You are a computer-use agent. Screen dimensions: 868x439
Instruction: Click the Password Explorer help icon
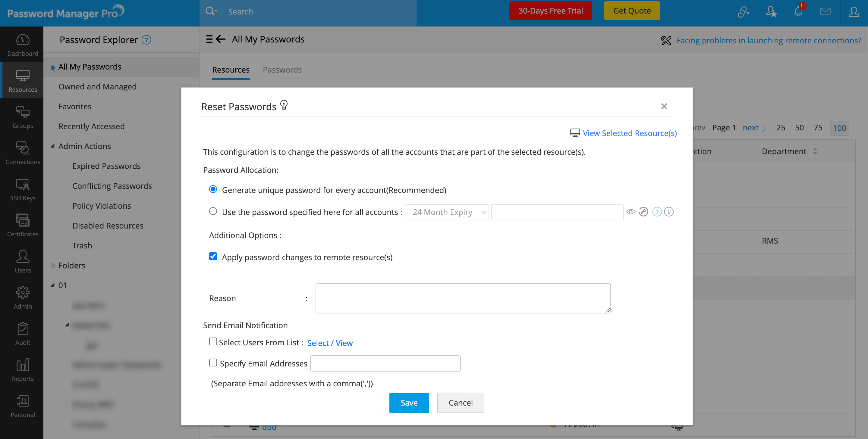point(146,40)
